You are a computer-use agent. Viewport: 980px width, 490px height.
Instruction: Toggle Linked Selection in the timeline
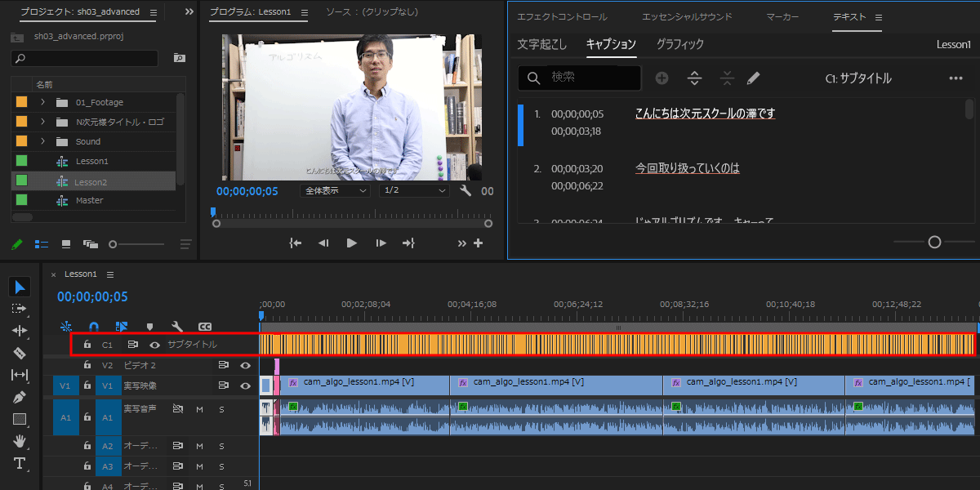pyautogui.click(x=122, y=327)
